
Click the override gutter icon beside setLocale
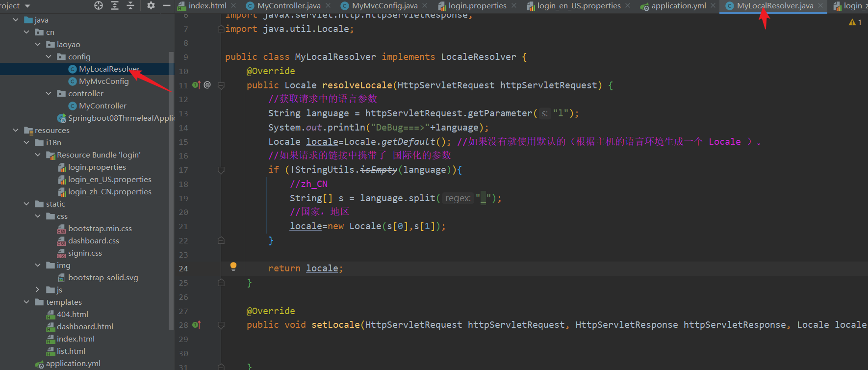pyautogui.click(x=196, y=325)
